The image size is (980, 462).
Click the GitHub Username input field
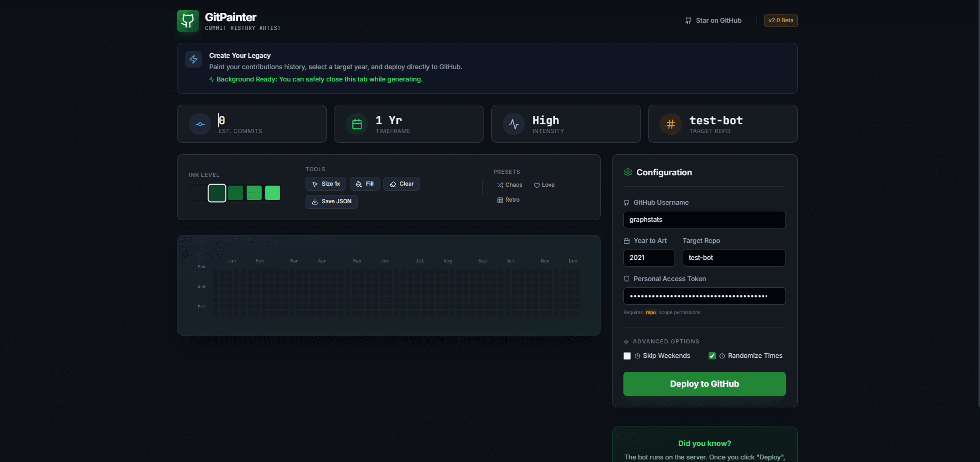click(x=704, y=220)
